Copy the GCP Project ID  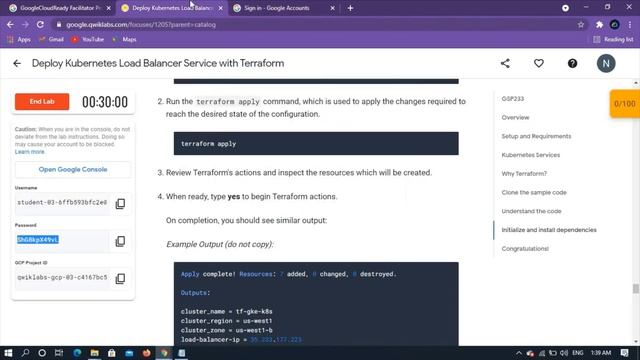[x=120, y=278]
